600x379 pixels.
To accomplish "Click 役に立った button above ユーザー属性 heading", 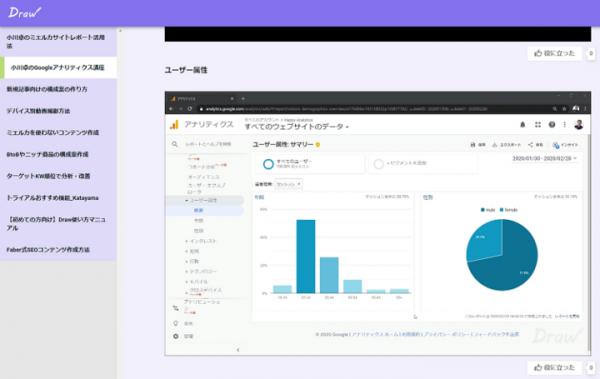I will pos(554,54).
